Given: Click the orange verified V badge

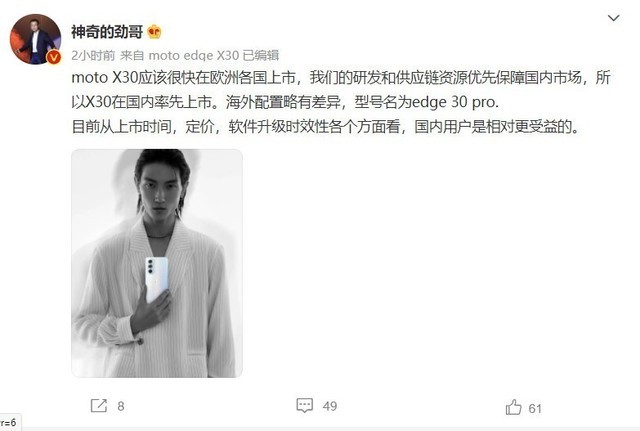Looking at the screenshot, I should pos(53,57).
